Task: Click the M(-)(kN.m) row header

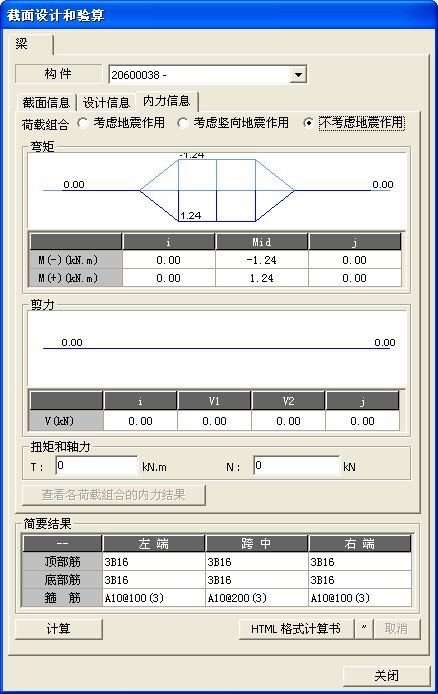Action: 76,260
